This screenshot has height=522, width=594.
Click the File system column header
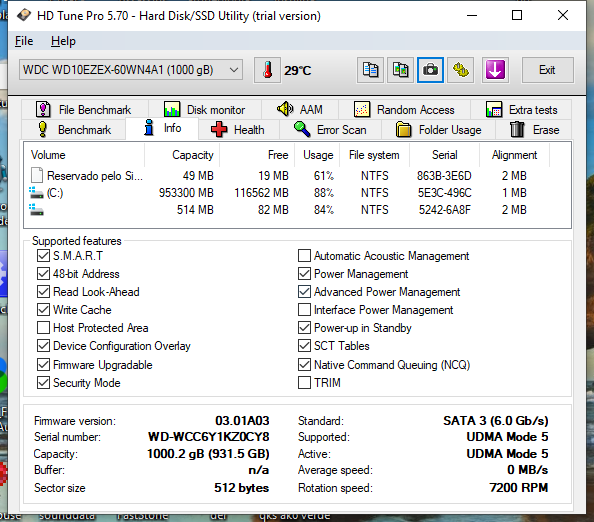point(374,155)
